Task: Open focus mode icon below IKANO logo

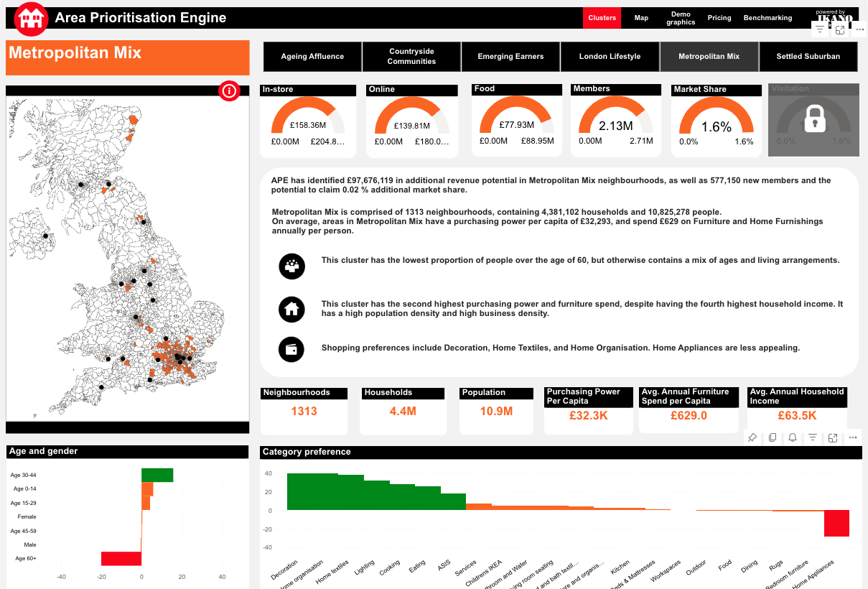Action: tap(840, 29)
